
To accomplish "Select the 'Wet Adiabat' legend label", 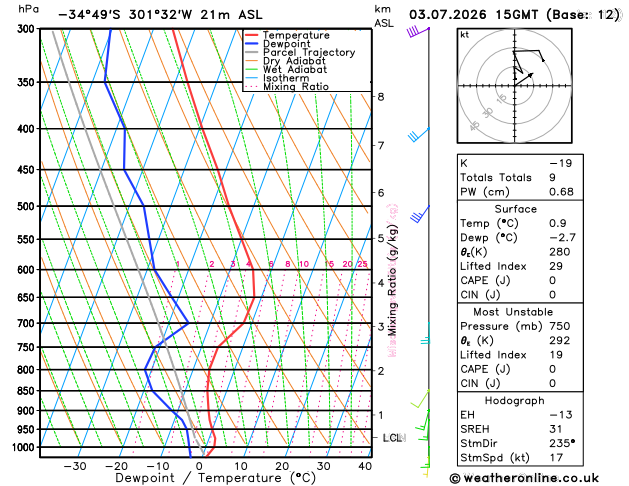I will click(x=295, y=69).
